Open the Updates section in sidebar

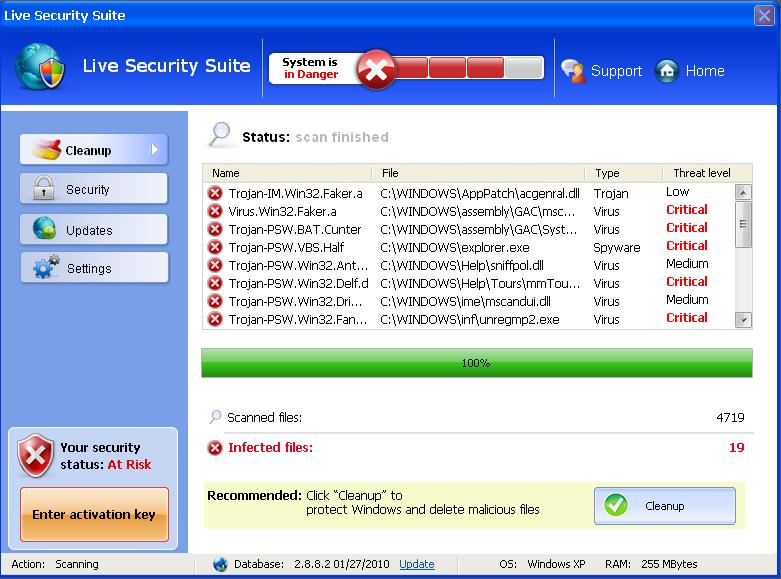94,230
